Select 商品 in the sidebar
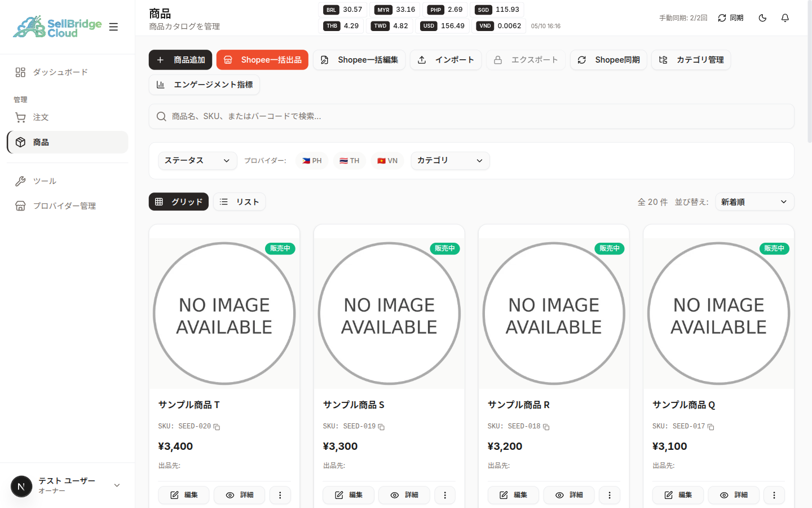The height and width of the screenshot is (508, 812). (67, 142)
